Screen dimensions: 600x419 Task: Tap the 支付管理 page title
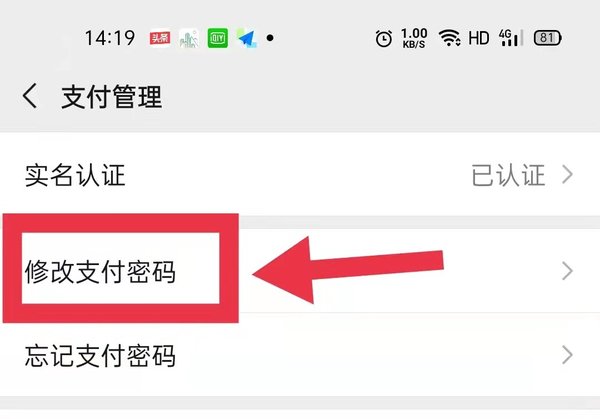[x=112, y=97]
